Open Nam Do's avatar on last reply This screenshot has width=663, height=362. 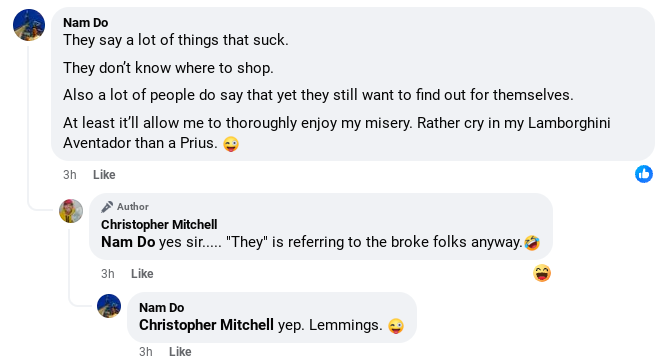(x=109, y=306)
